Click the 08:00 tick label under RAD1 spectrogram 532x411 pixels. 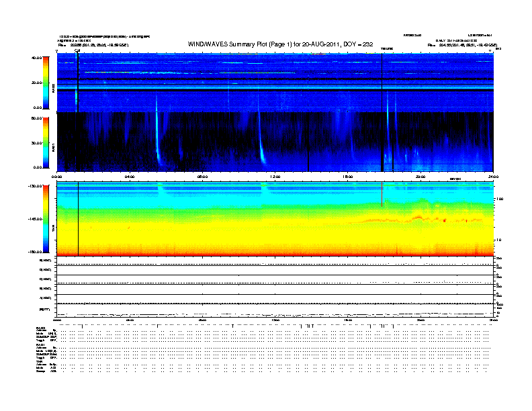[202, 177]
